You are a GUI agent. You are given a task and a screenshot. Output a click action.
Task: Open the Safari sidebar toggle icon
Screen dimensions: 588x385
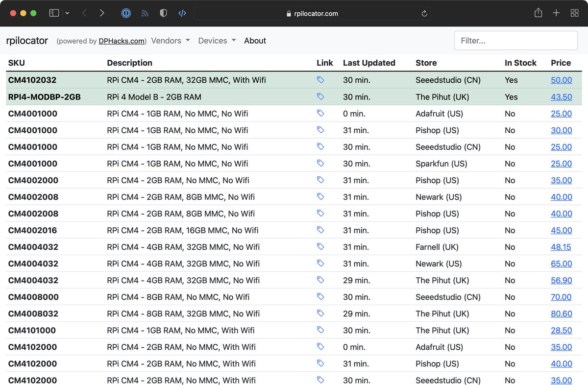[x=54, y=13]
